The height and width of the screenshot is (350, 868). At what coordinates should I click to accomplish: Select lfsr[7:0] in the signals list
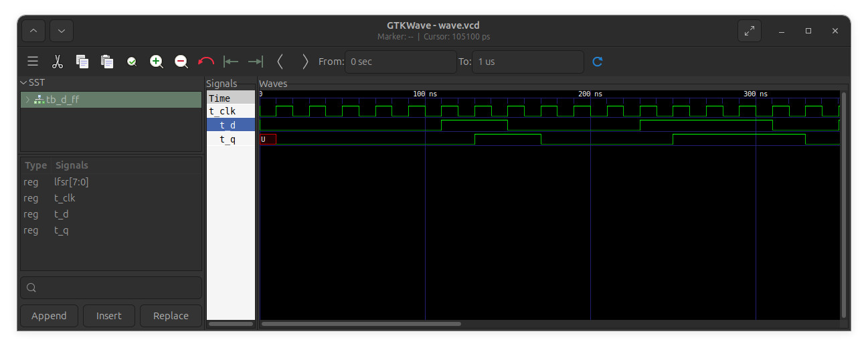tap(71, 182)
